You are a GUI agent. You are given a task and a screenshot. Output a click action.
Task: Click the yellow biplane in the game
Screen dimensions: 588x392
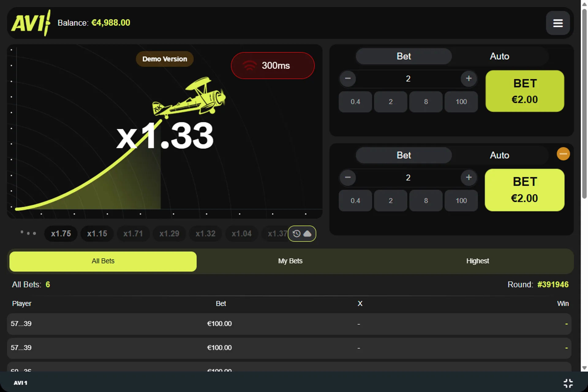point(189,98)
